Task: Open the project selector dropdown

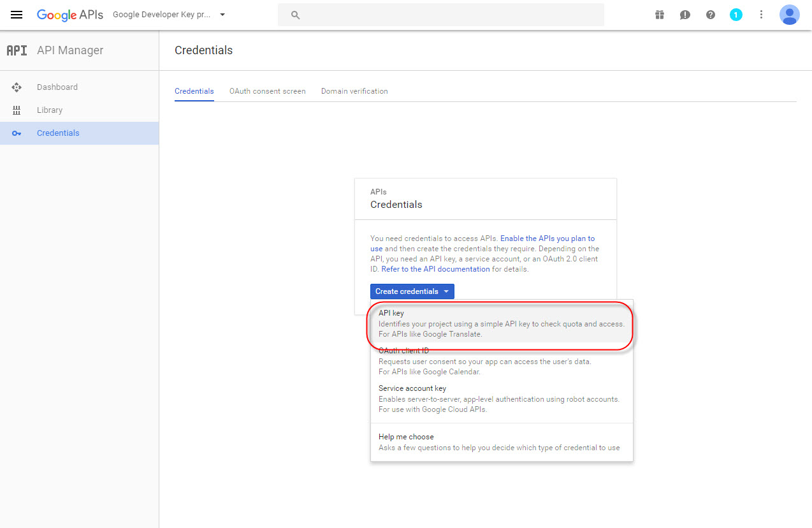Action: click(x=170, y=15)
